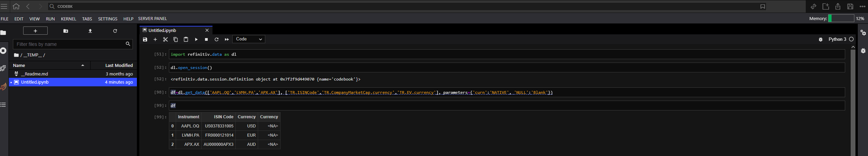The width and height of the screenshot is (868, 156).
Task: Click the dl.open_session() cell
Action: point(507,68)
